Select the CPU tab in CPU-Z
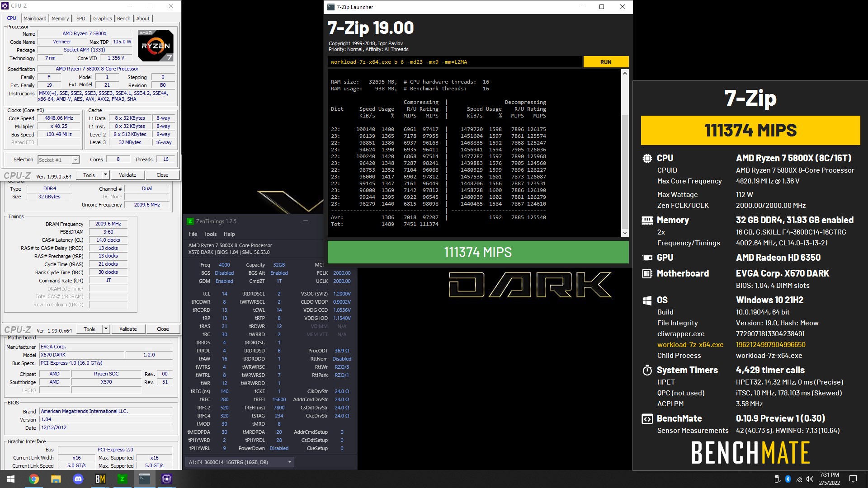Image resolution: width=868 pixels, height=488 pixels. (x=12, y=18)
